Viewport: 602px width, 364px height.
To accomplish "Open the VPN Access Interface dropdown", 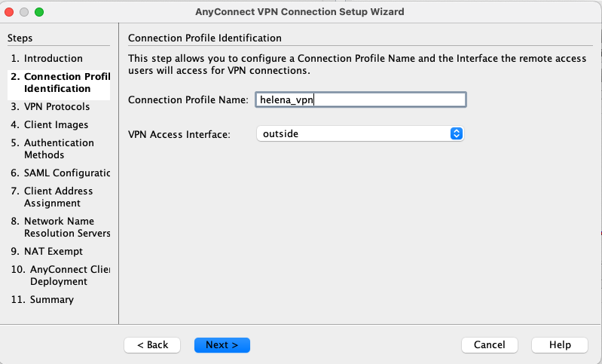I will click(x=360, y=133).
